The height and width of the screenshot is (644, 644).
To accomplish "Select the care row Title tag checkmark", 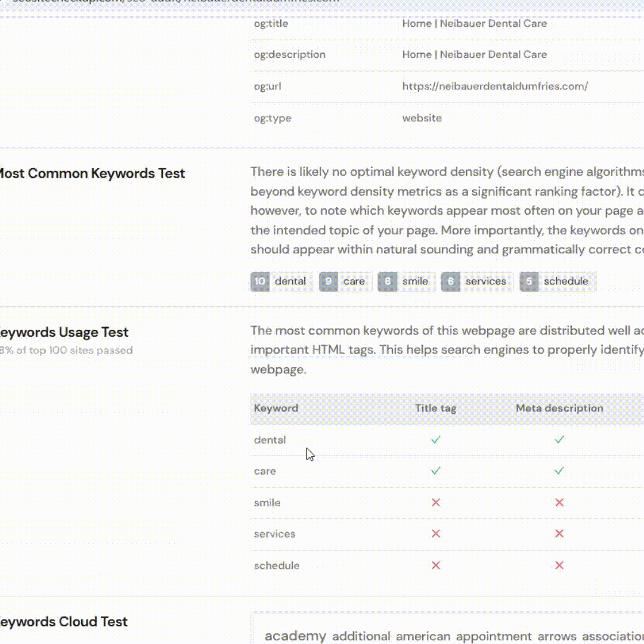I will pos(436,470).
